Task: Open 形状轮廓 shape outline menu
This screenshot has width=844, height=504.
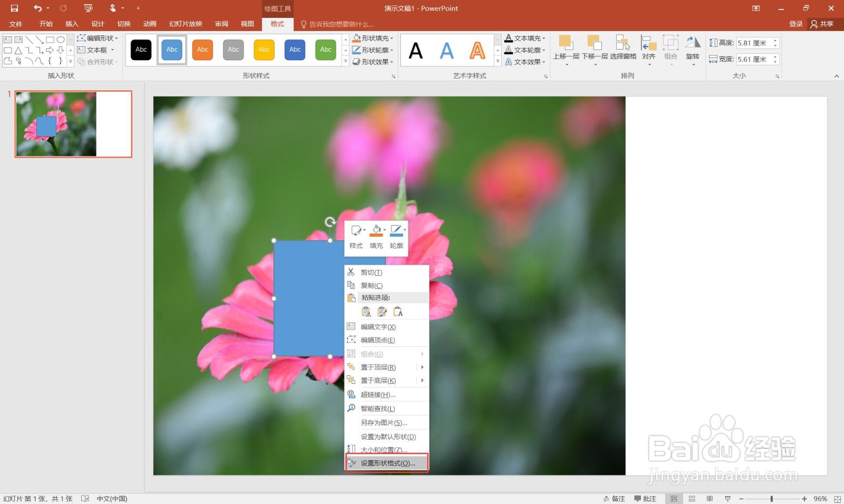Action: [372, 50]
